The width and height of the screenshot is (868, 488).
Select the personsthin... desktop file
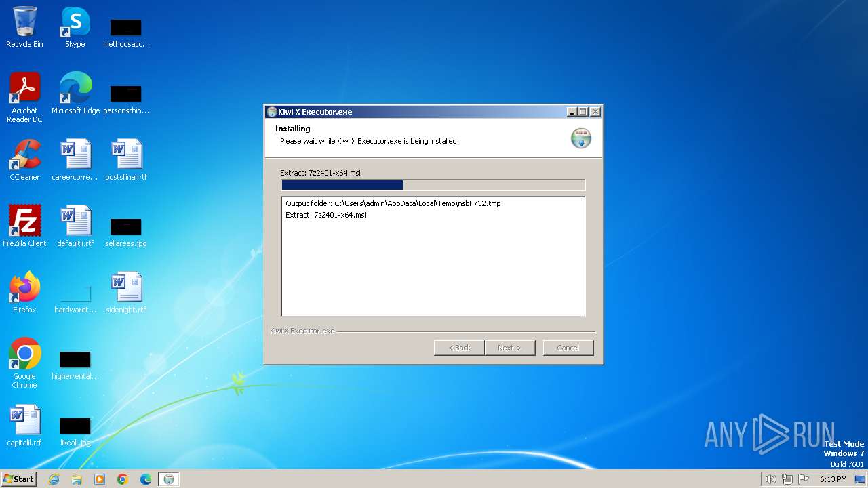[x=126, y=99]
